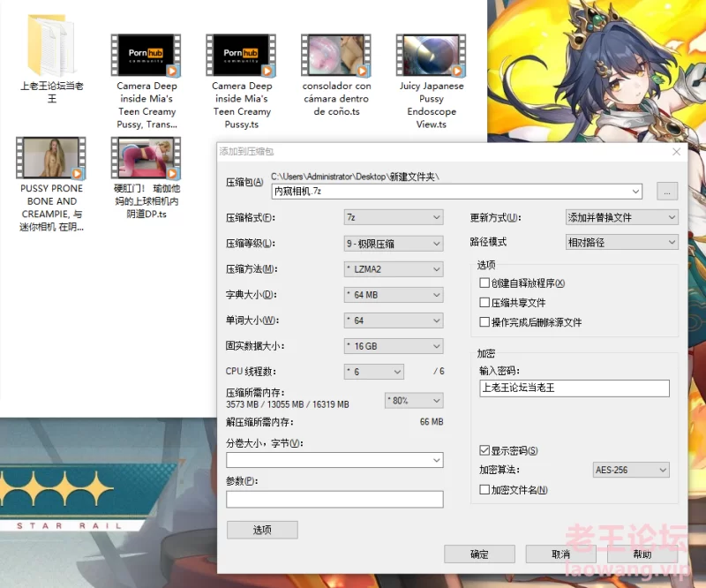Viewport: 706px width, 588px height.
Task: Enable the 压缩共享文件 checkbox
Action: pyautogui.click(x=484, y=302)
